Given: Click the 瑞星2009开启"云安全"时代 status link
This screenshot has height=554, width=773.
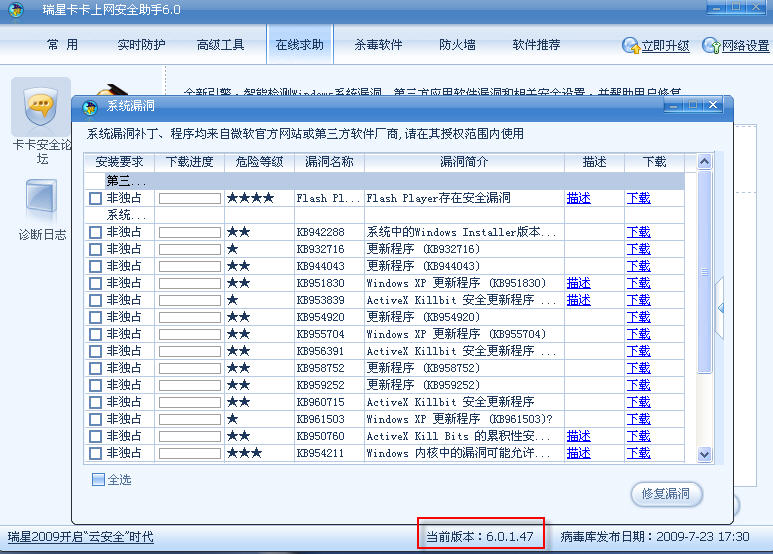Looking at the screenshot, I should coord(81,537).
